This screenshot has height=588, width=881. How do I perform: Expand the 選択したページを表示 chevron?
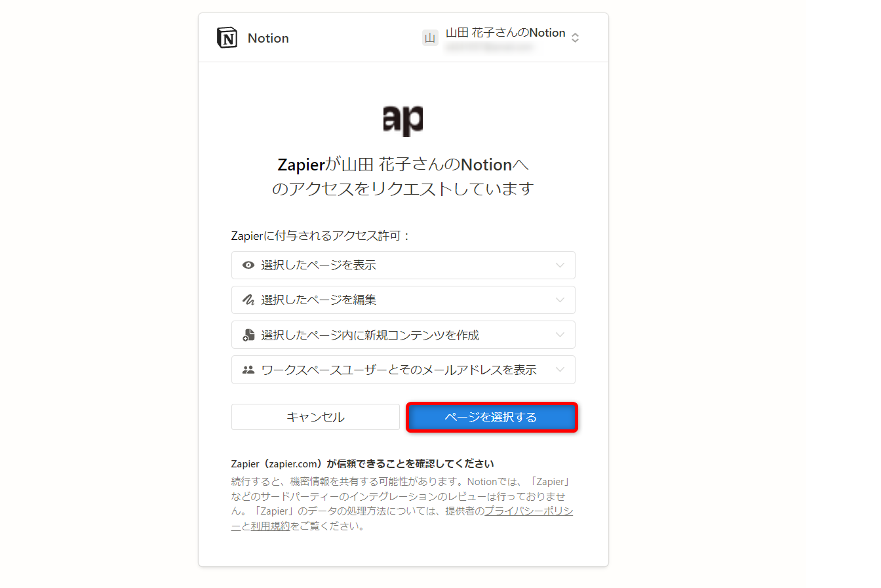pyautogui.click(x=560, y=265)
